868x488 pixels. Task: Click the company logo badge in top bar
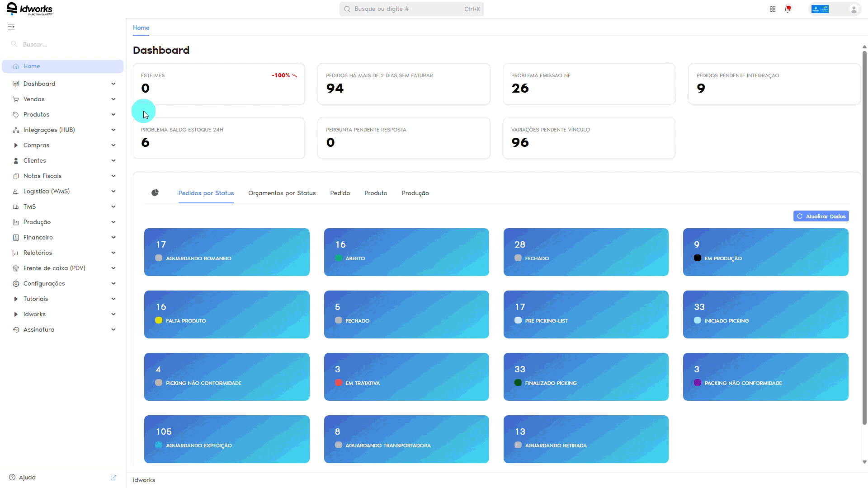(x=820, y=9)
